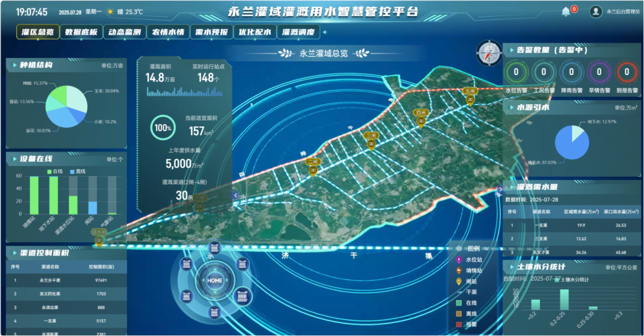Switch to the 农情水情 tab
The height and width of the screenshot is (336, 644).
(x=168, y=32)
